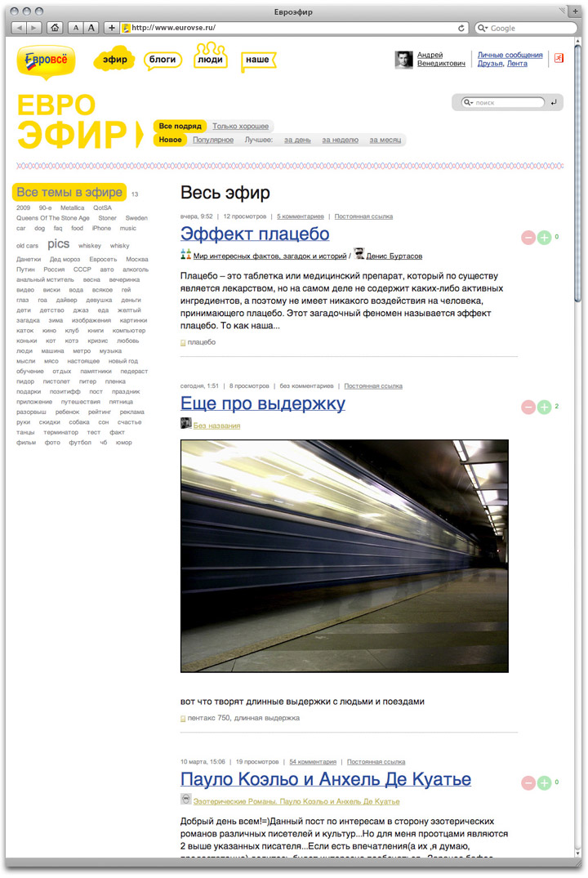Image resolution: width=588 pixels, height=878 pixels.
Task: Open the "блоги" navigation tab
Action: 163,60
